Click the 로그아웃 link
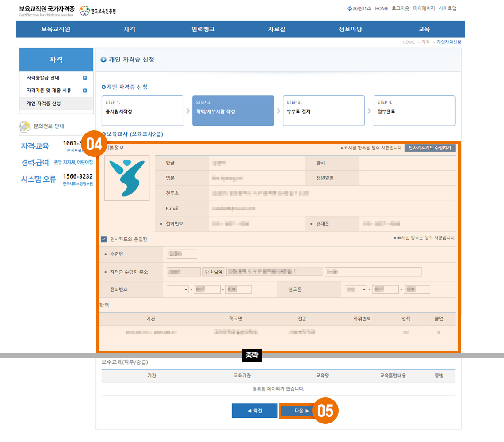The width and height of the screenshot is (504, 442). [400, 8]
